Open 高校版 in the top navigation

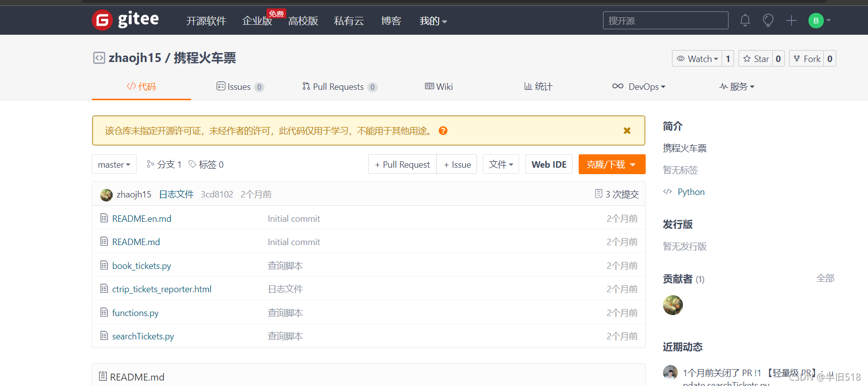[303, 21]
